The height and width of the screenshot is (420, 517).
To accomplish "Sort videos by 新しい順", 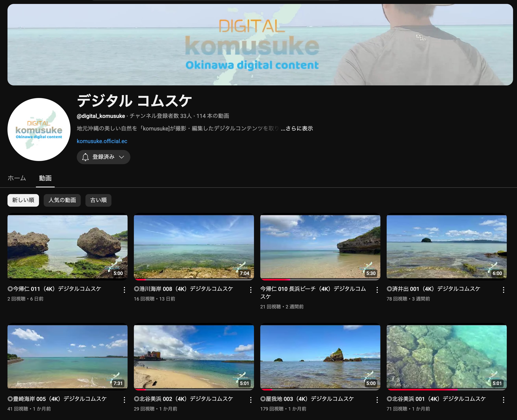I will pos(23,200).
